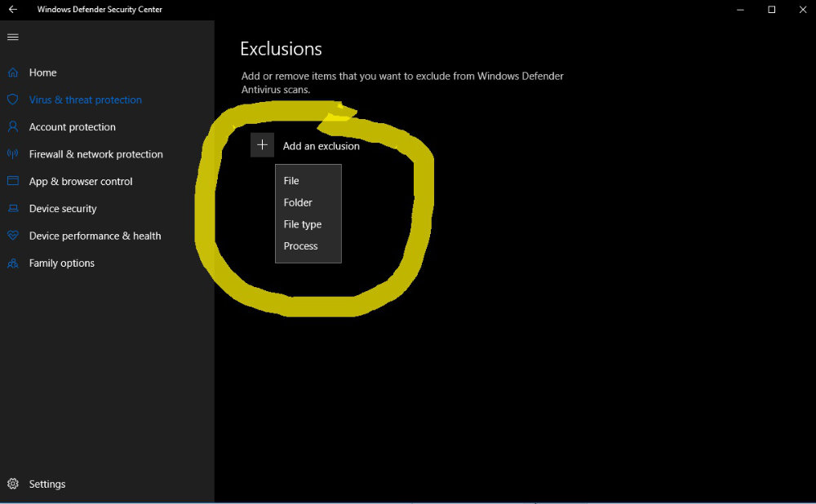
Task: Open Family options section label
Action: 62,263
